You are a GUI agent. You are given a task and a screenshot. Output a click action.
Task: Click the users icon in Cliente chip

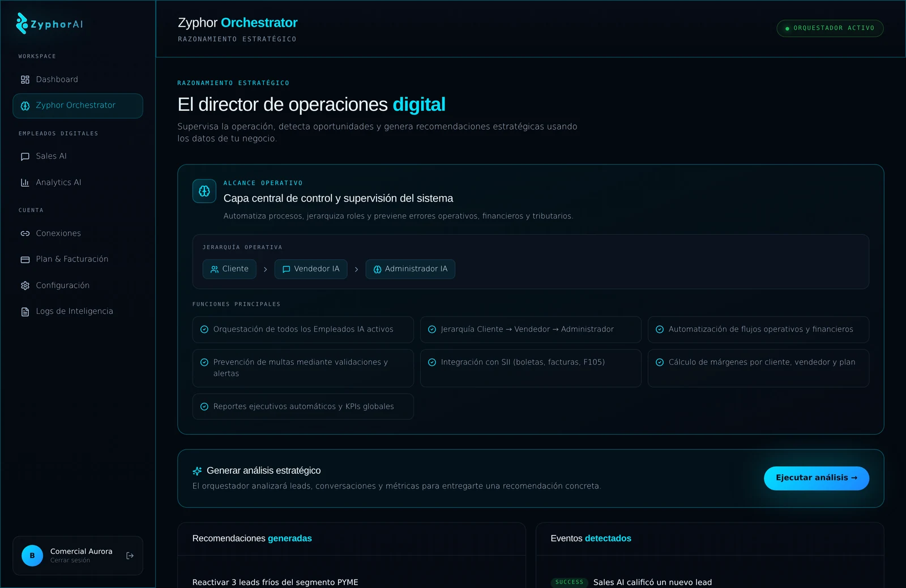click(215, 269)
